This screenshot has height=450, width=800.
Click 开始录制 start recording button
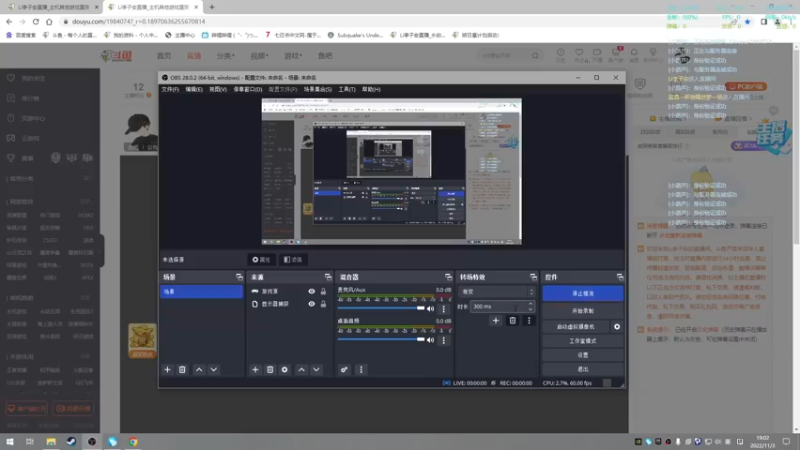[x=583, y=311]
